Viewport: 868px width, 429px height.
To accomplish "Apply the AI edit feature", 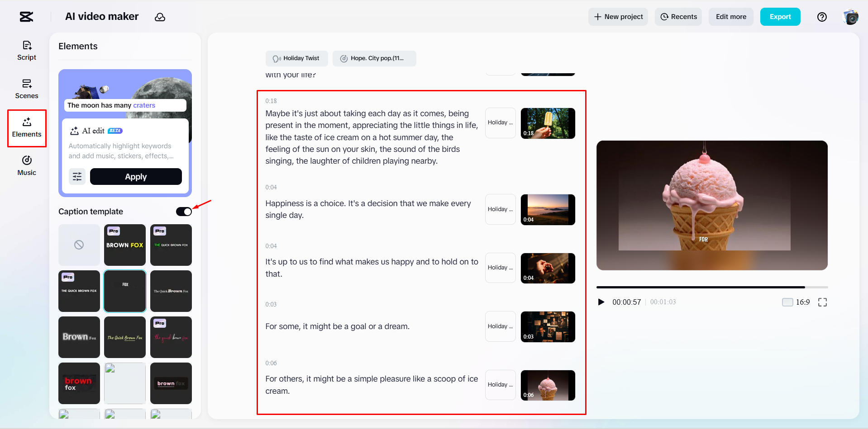I will click(x=136, y=176).
